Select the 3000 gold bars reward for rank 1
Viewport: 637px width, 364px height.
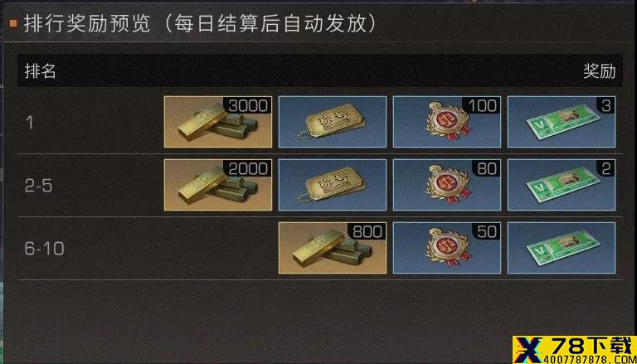(218, 122)
